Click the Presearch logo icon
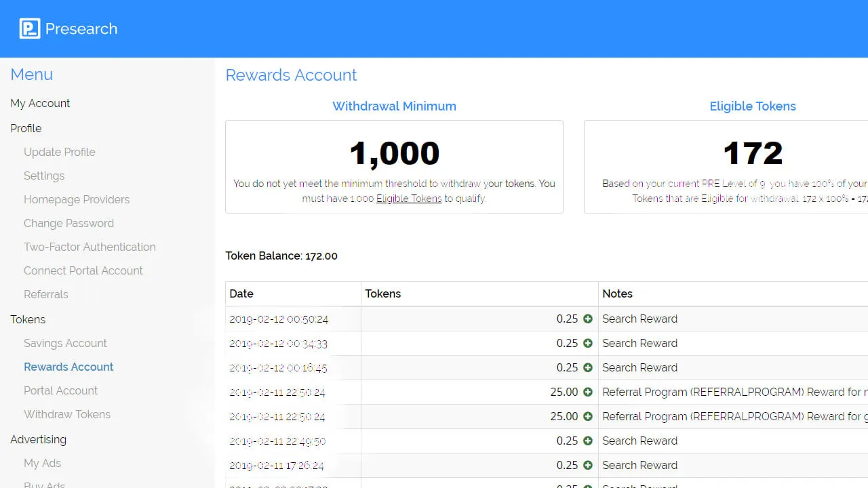The height and width of the screenshot is (488, 868). [30, 28]
